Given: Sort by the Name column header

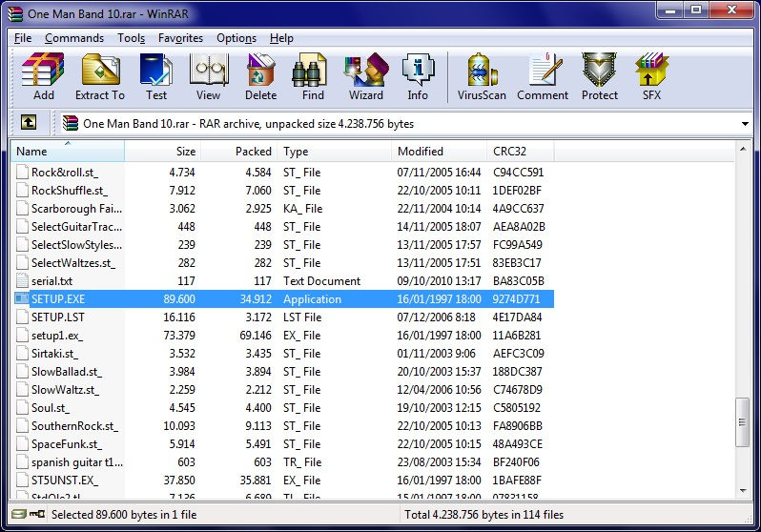Looking at the screenshot, I should pyautogui.click(x=68, y=151).
